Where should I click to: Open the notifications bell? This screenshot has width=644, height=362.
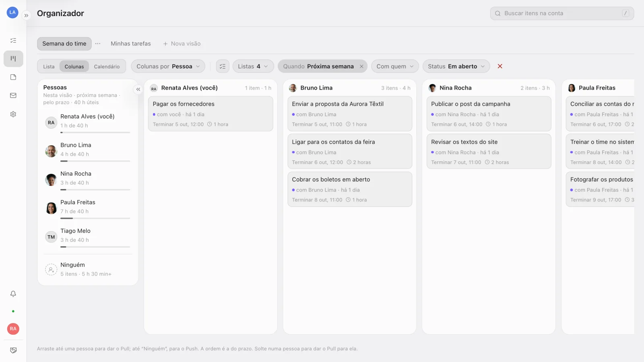click(13, 294)
